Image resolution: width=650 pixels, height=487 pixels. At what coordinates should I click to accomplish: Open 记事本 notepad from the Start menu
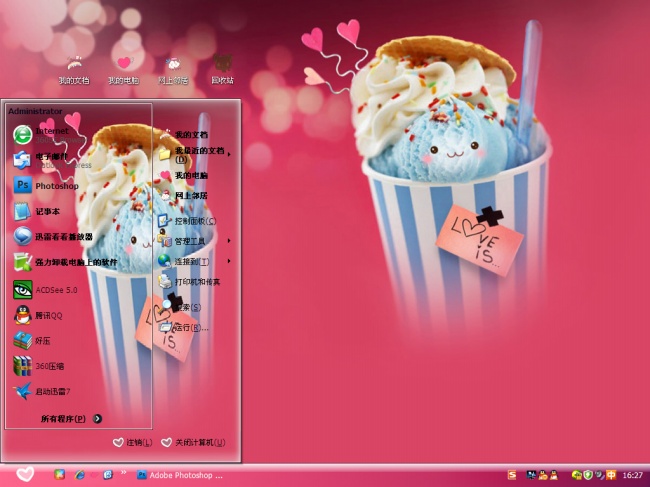tap(36, 211)
